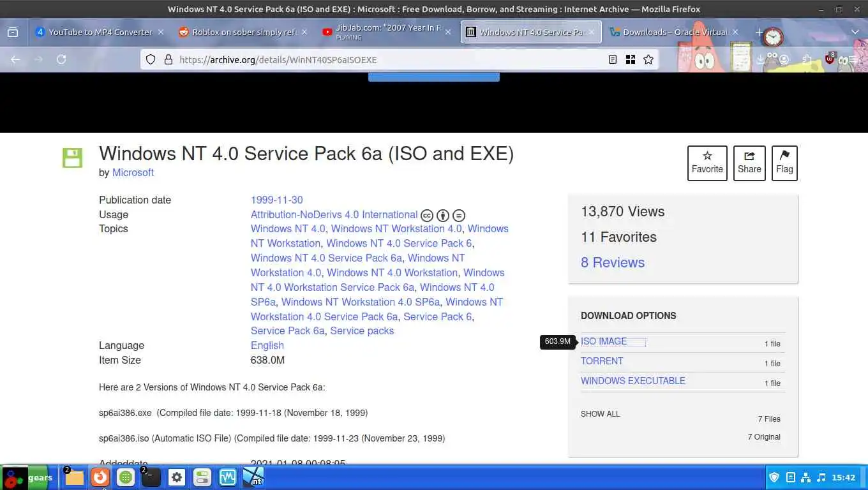Screen dimensions: 868x490
Task: Click SHOW ALL download options
Action: (x=600, y=414)
